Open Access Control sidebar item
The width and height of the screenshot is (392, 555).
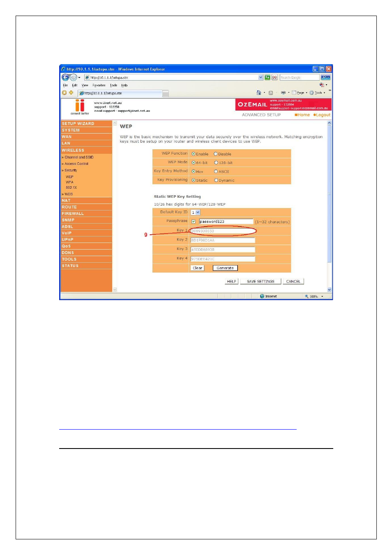point(76,164)
